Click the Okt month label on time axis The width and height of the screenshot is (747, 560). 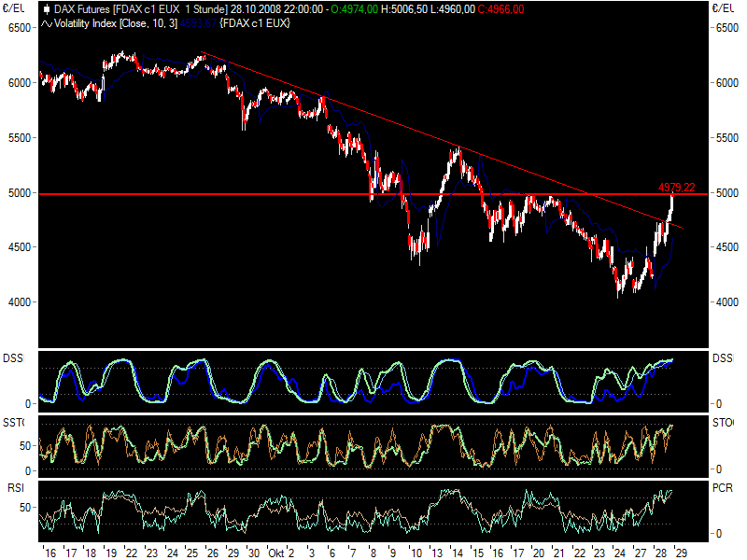275,553
